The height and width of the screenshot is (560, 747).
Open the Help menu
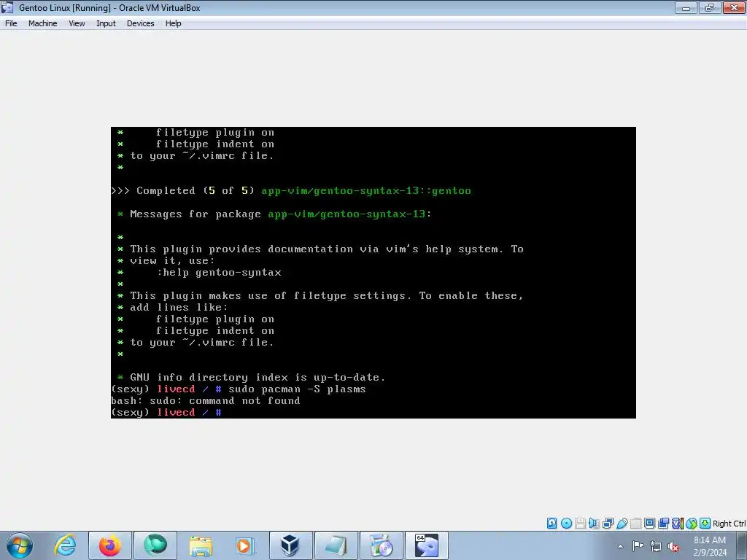174,23
